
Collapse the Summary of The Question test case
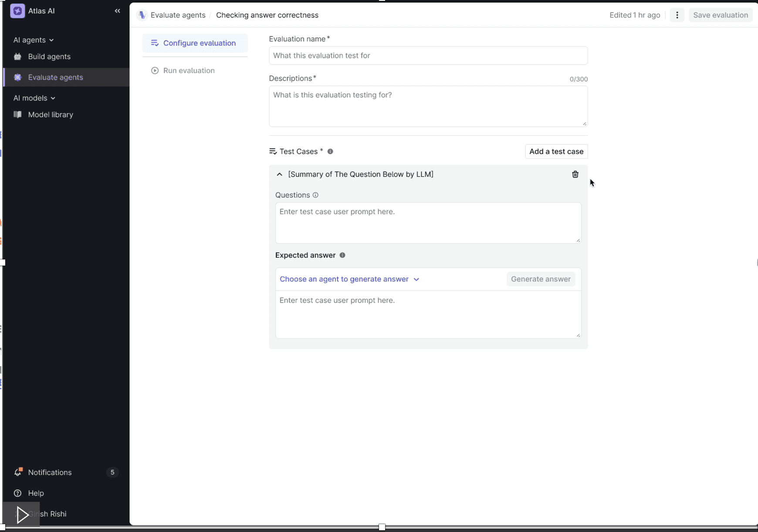[x=279, y=174]
